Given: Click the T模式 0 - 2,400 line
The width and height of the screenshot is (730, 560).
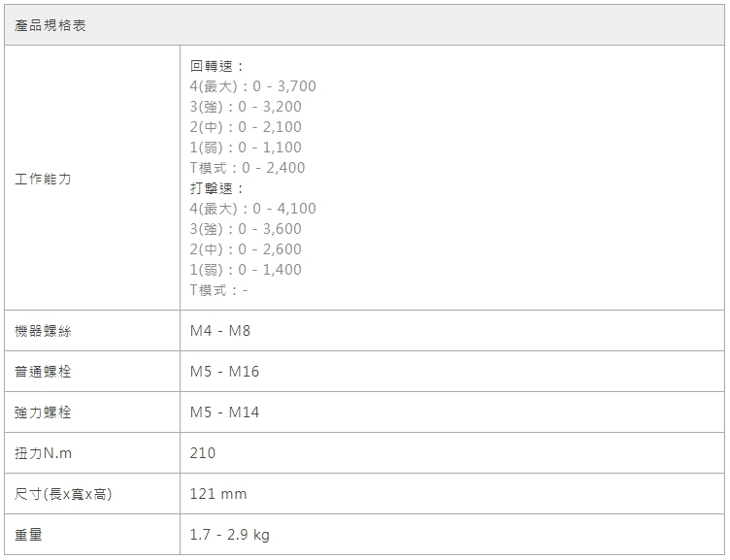Looking at the screenshot, I should point(248,168).
